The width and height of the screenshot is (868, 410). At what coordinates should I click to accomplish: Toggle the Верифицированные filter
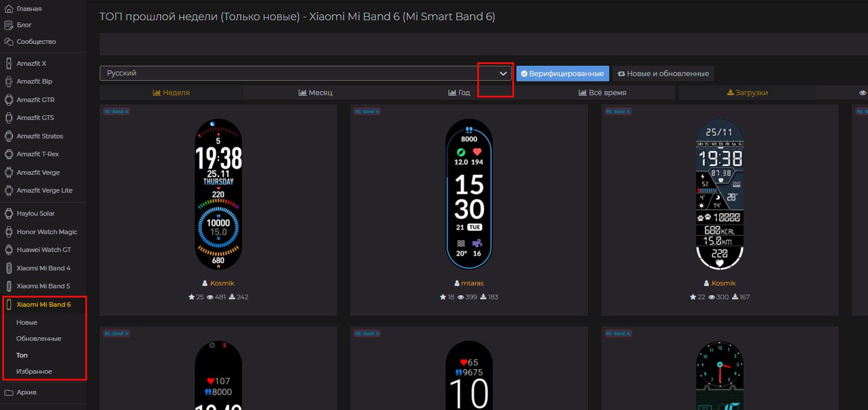pyautogui.click(x=563, y=74)
